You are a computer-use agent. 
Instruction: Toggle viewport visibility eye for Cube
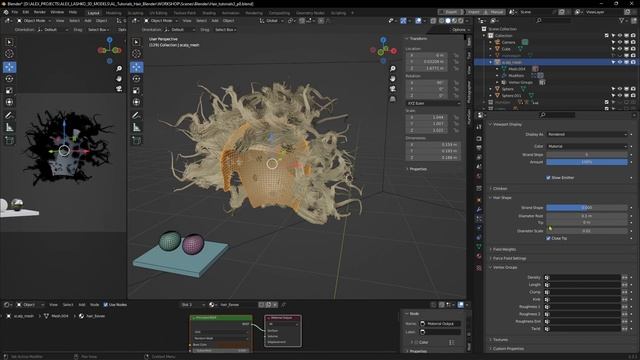pyautogui.click(x=620, y=49)
